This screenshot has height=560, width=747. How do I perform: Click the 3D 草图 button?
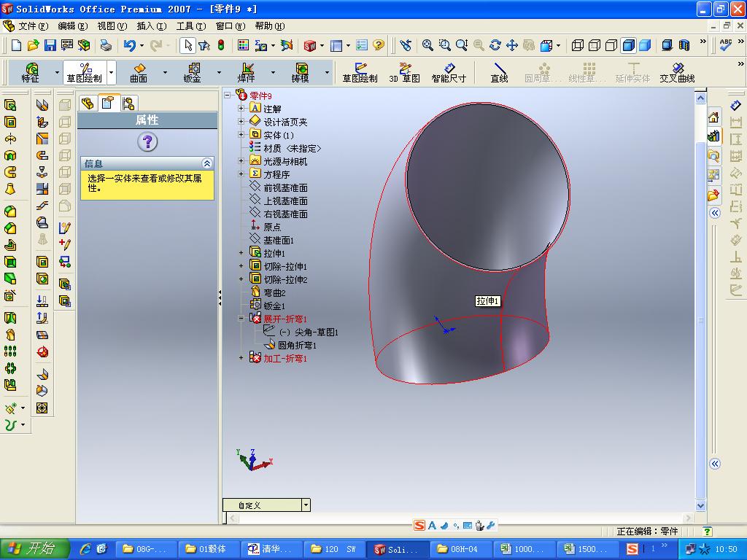(x=404, y=73)
